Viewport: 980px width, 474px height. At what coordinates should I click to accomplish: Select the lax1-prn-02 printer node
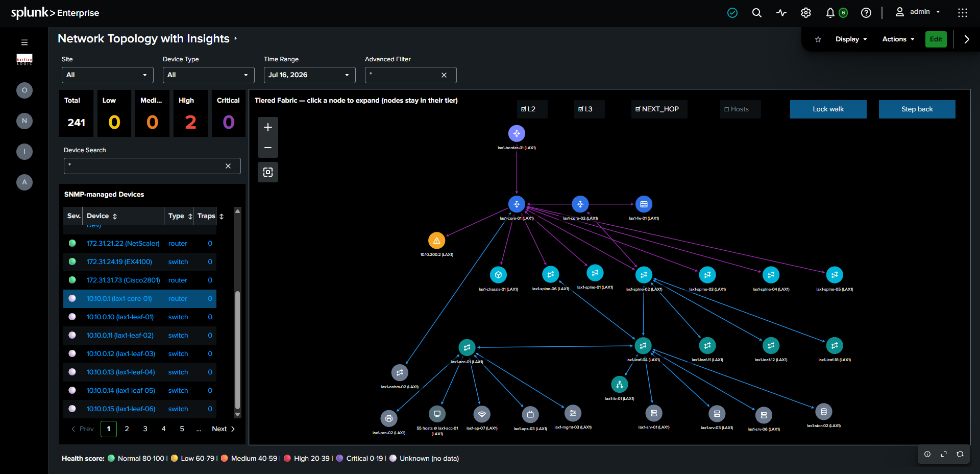click(389, 418)
